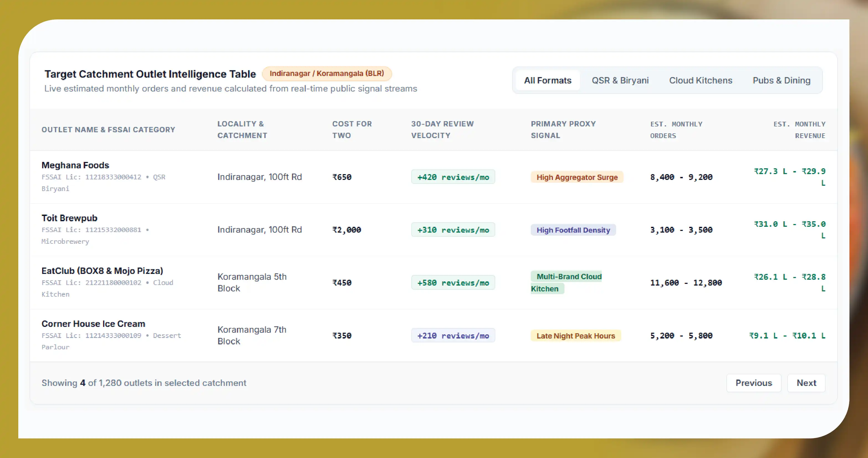Select the Toit Brewpub outlet name
The image size is (868, 458).
(69, 218)
